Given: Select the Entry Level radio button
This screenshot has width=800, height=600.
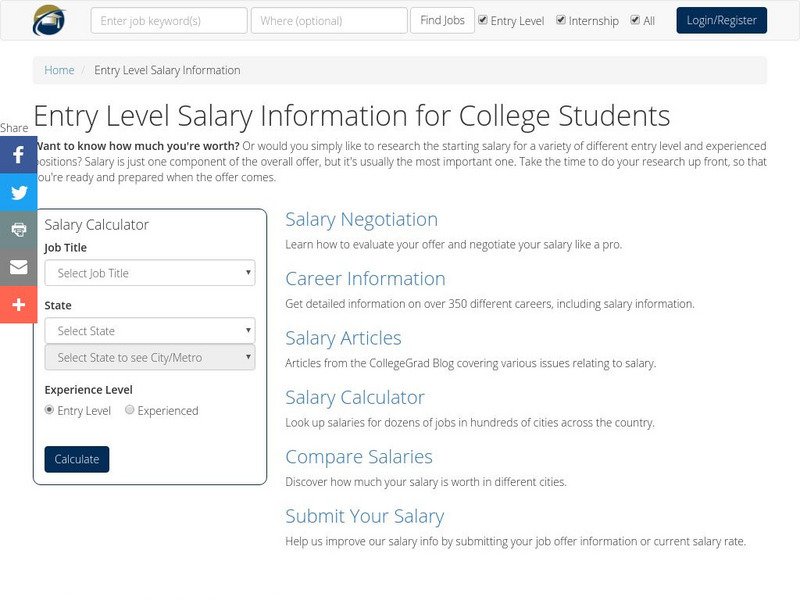Looking at the screenshot, I should (x=50, y=410).
